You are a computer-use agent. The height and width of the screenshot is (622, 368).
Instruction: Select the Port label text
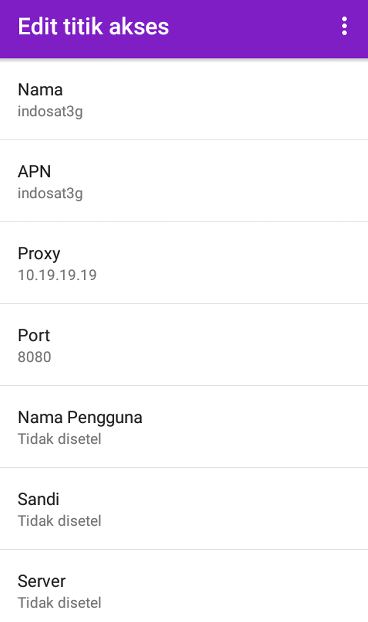click(34, 336)
